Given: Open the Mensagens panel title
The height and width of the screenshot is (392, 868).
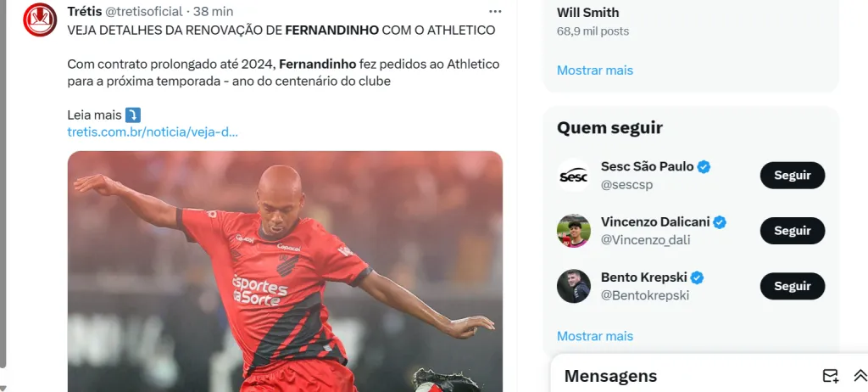Looking at the screenshot, I should (610, 376).
